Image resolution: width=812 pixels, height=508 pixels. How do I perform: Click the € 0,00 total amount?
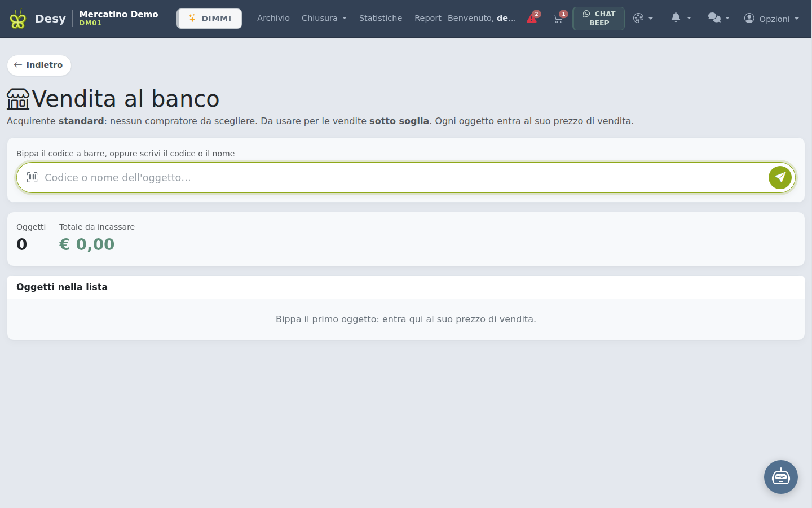tap(87, 244)
